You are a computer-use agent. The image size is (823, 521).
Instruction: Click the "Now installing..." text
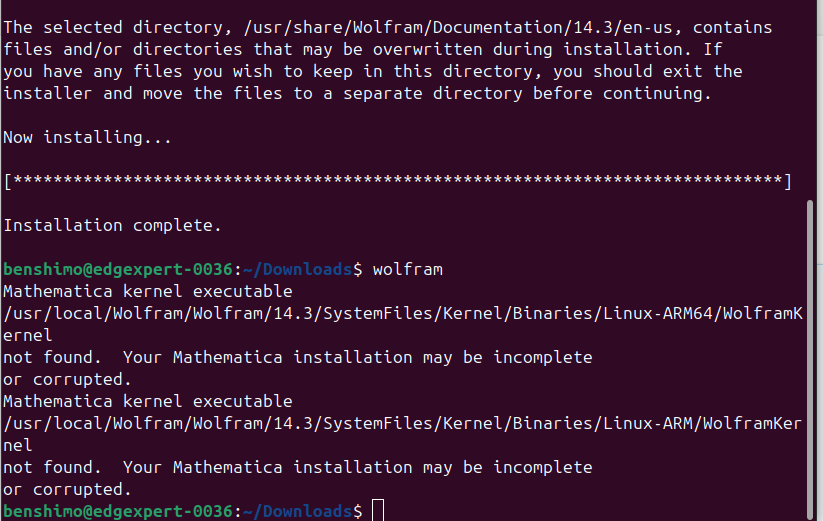pyautogui.click(x=87, y=137)
